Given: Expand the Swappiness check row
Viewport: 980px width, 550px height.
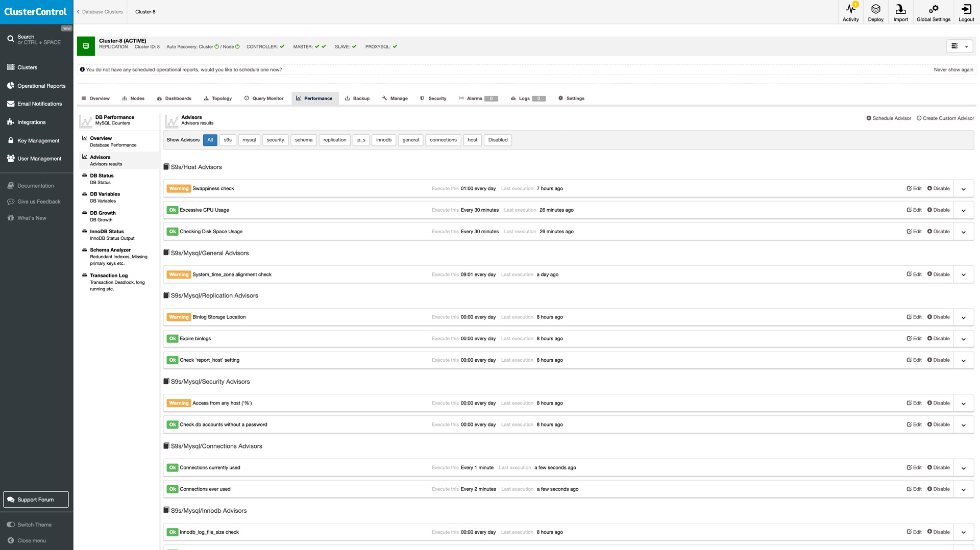Looking at the screenshot, I should pos(963,189).
